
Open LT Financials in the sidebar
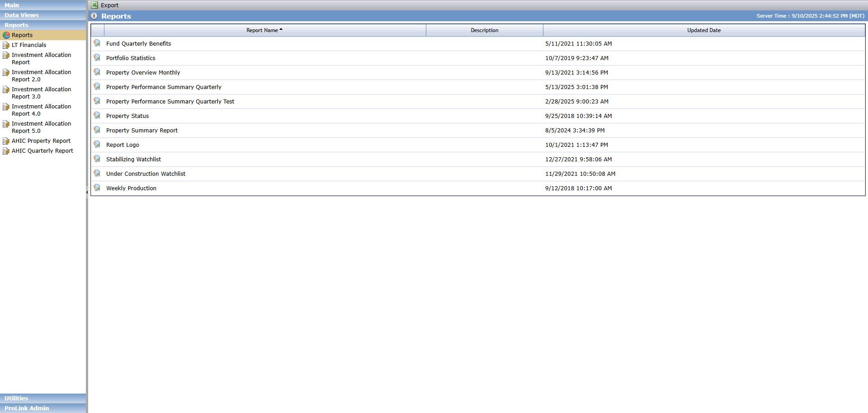(29, 45)
